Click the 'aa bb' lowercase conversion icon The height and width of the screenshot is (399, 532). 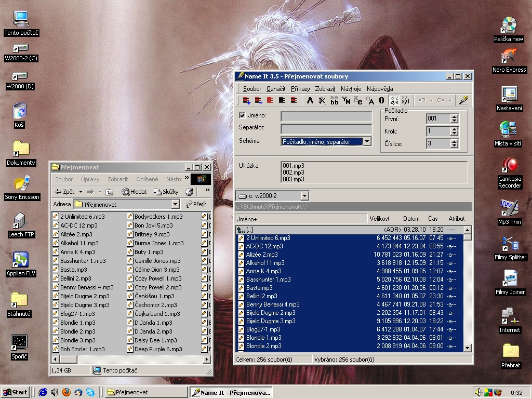pos(334,100)
